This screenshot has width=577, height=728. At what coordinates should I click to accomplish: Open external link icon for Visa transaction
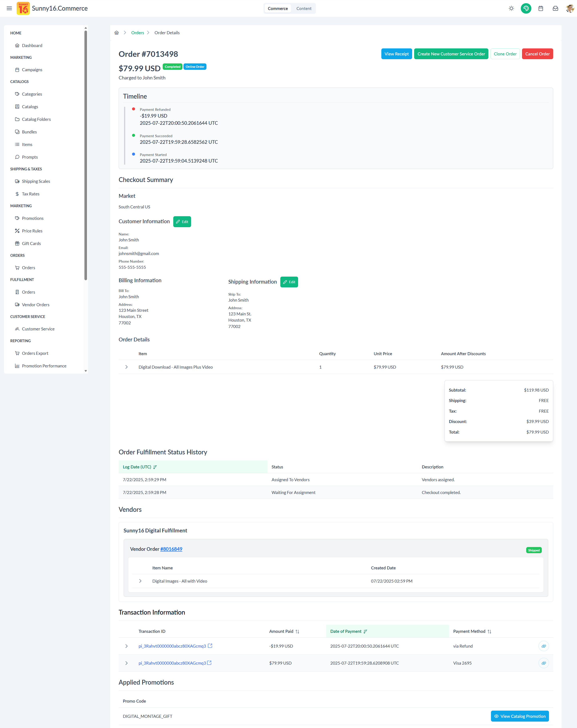[209, 663]
